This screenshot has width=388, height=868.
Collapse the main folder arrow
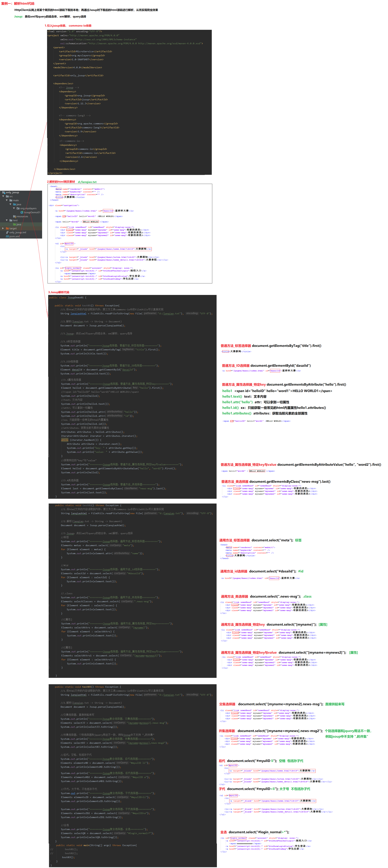[x=7, y=200]
